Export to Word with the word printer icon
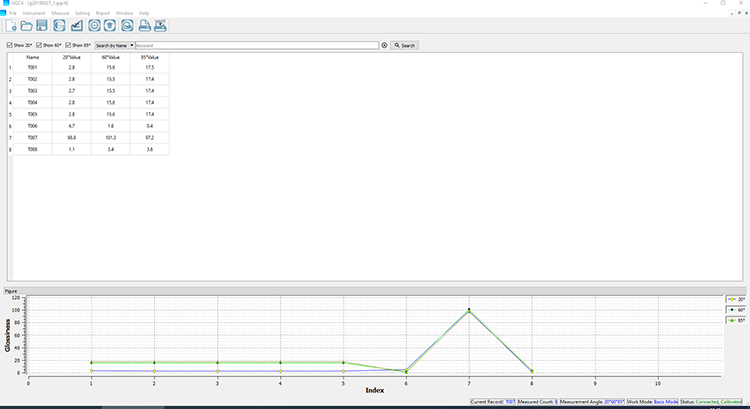The width and height of the screenshot is (750, 409). (x=160, y=25)
